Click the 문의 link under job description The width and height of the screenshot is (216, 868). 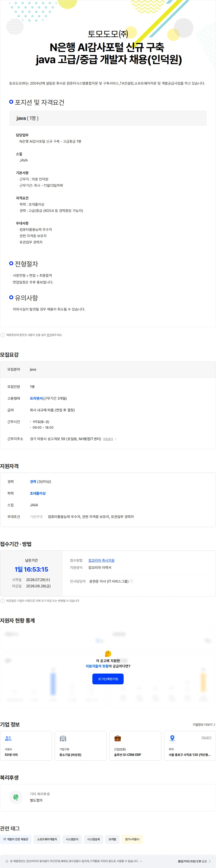[x=49, y=335]
